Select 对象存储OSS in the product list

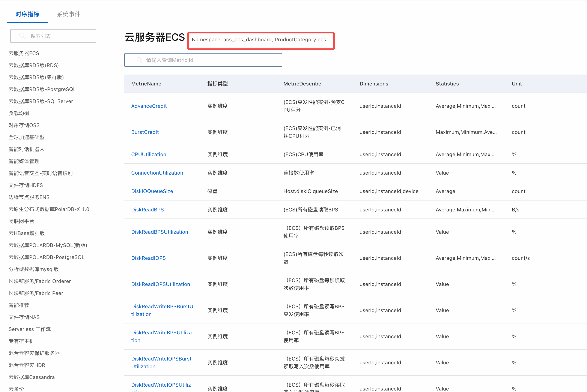24,125
